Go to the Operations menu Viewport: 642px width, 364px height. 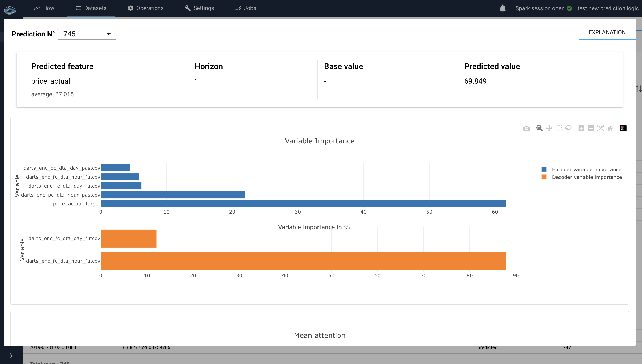pyautogui.click(x=146, y=8)
